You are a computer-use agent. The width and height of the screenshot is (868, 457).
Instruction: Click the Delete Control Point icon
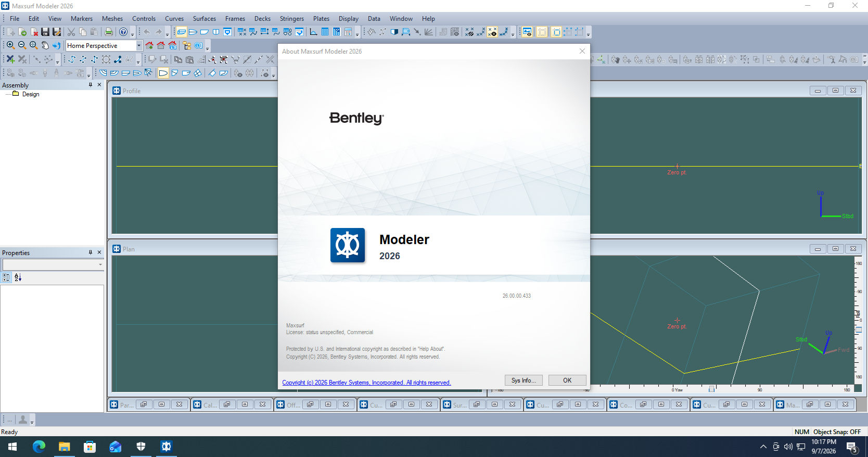click(22, 59)
